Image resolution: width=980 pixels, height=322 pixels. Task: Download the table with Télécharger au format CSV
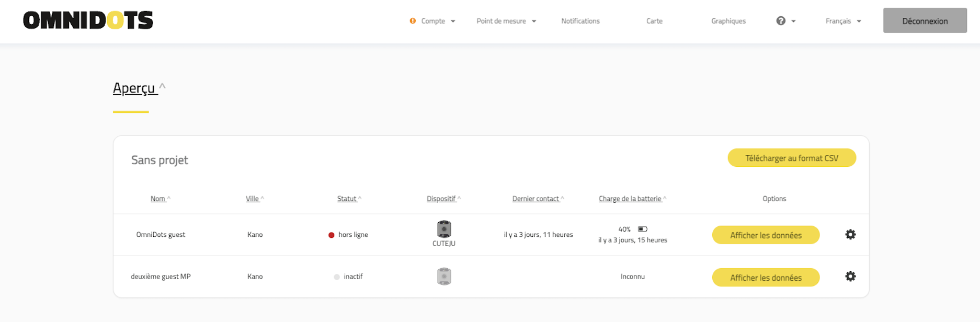pyautogui.click(x=791, y=158)
